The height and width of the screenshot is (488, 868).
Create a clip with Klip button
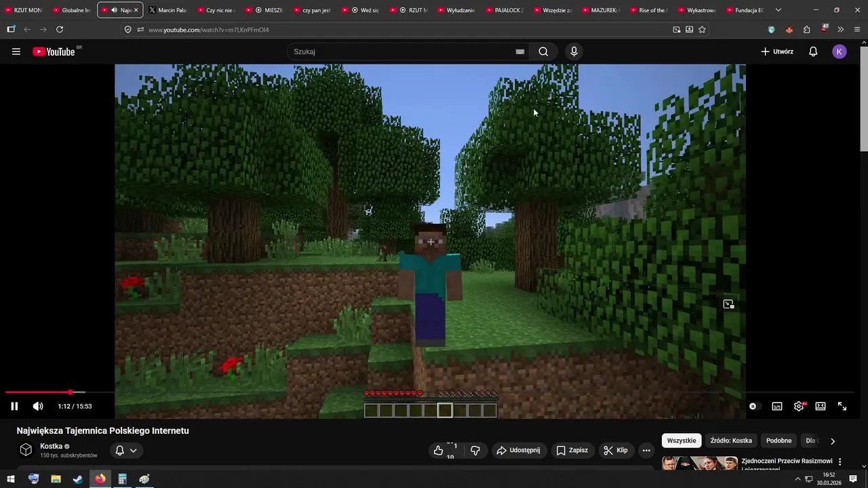616,450
